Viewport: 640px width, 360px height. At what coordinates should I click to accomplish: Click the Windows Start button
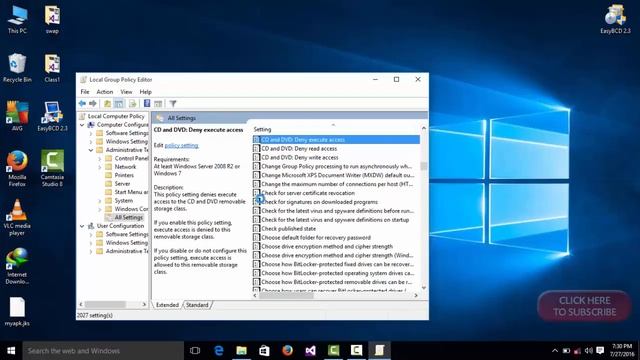pyautogui.click(x=11, y=351)
